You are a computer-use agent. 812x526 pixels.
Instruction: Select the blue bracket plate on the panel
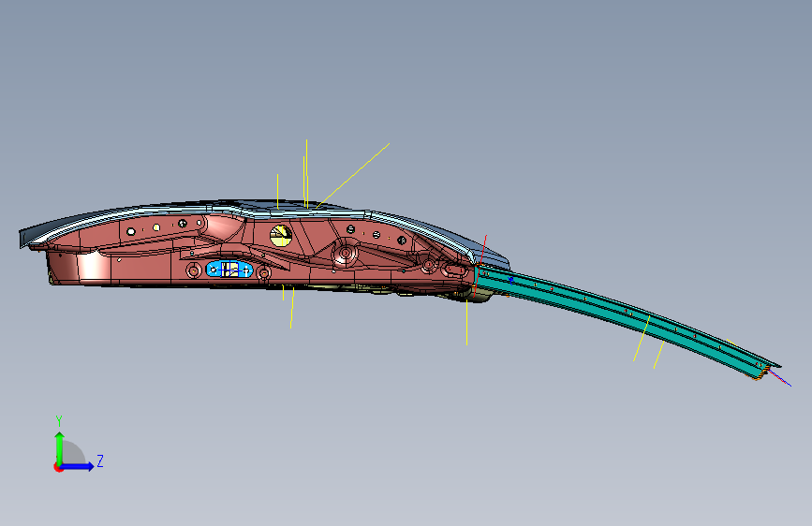point(229,270)
